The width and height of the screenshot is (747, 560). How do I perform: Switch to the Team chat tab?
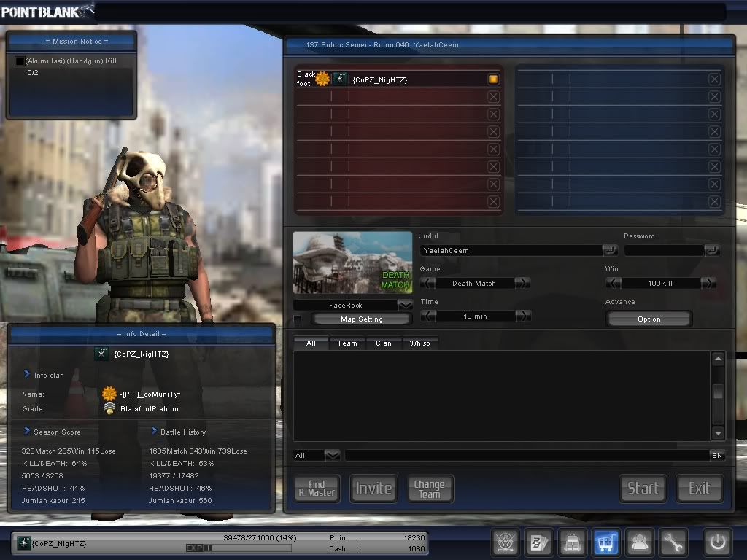[347, 343]
